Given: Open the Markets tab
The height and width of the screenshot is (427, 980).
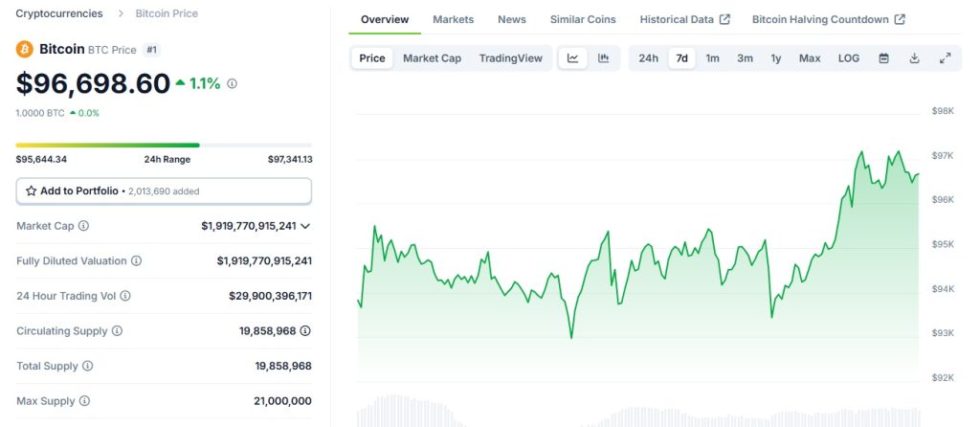Looking at the screenshot, I should 453,19.
